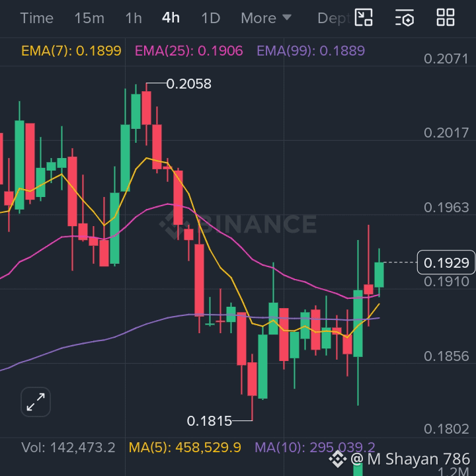The height and width of the screenshot is (476, 476).
Task: Click the 0.2058 high price marker
Action: point(188,84)
